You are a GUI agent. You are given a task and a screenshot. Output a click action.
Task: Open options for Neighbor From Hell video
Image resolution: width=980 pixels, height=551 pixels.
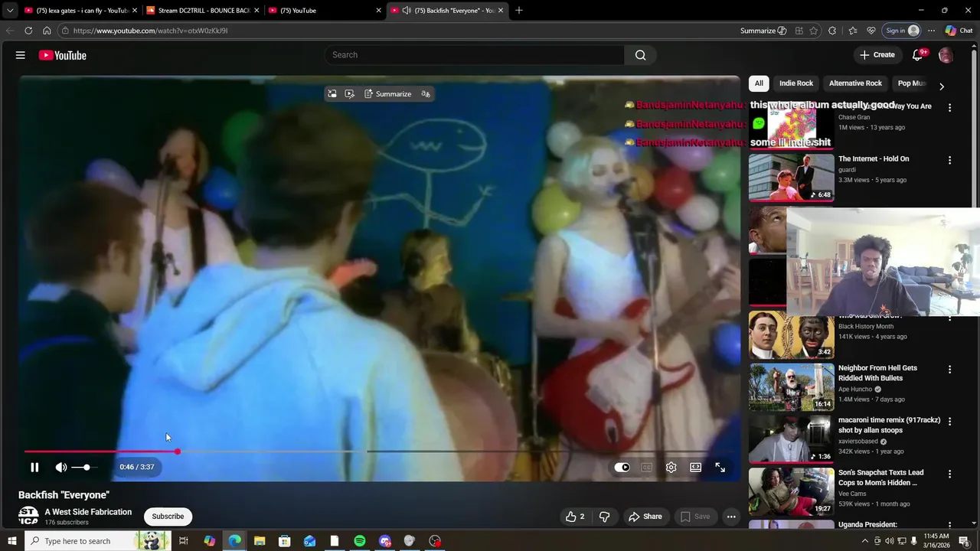949,369
